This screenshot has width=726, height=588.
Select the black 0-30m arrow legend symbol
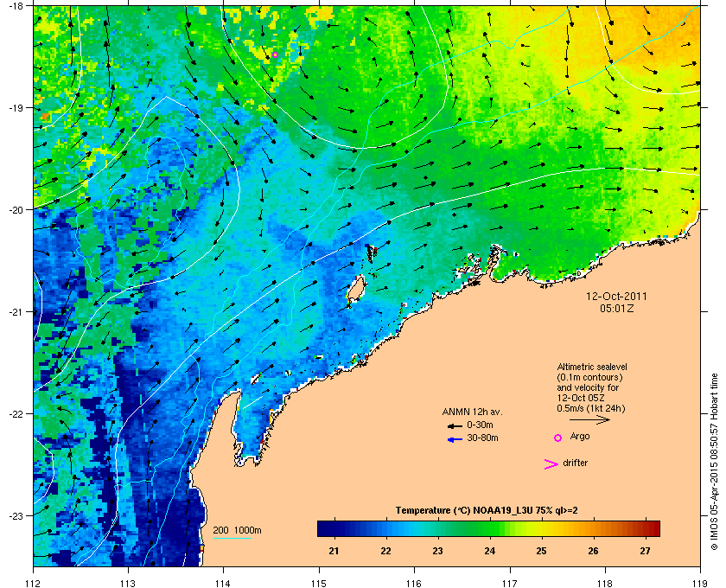click(x=455, y=425)
